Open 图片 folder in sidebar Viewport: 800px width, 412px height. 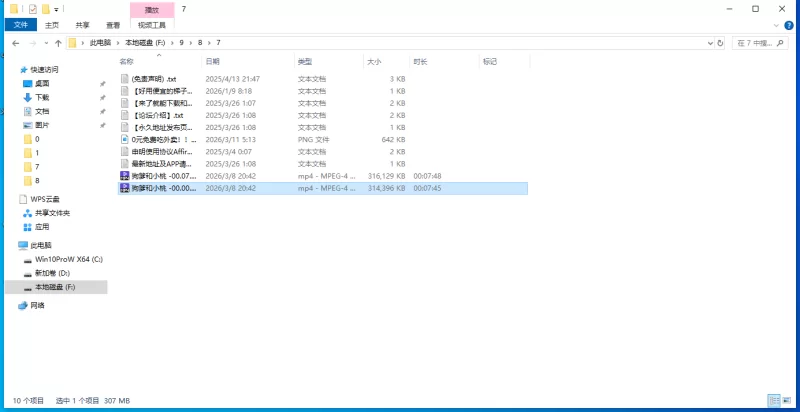[x=42, y=125]
